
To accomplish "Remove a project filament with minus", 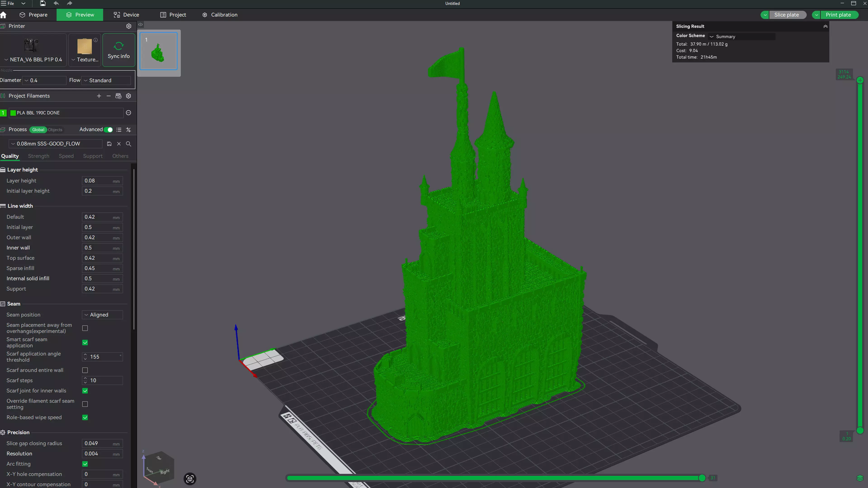I will coord(108,96).
